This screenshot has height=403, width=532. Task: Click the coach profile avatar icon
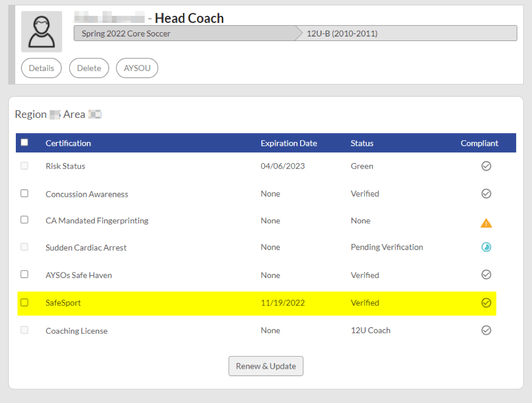(x=41, y=32)
